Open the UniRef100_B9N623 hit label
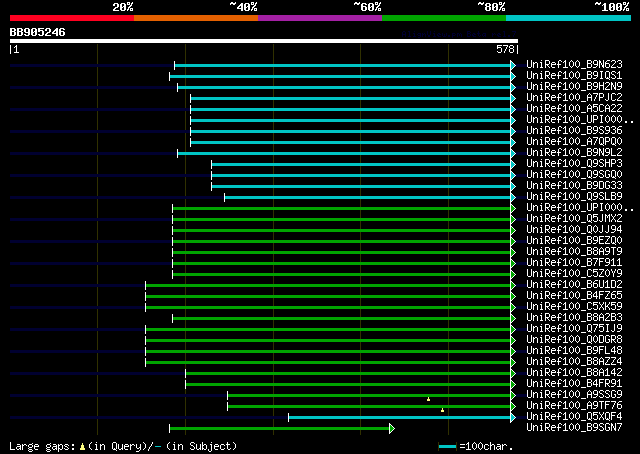The height and width of the screenshot is (454, 640). tap(574, 65)
